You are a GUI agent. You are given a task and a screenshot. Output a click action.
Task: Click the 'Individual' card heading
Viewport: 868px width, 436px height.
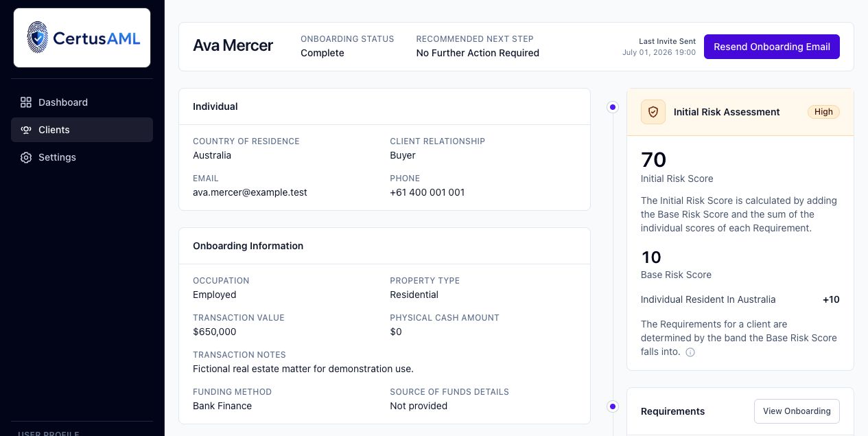pyautogui.click(x=215, y=106)
